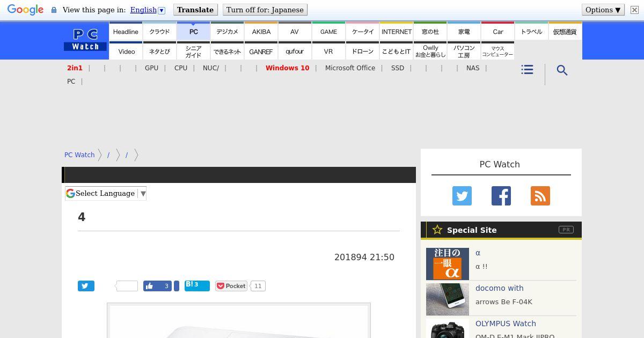The image size is (644, 338).
Task: Open the AKIBA tab
Action: coord(261,32)
